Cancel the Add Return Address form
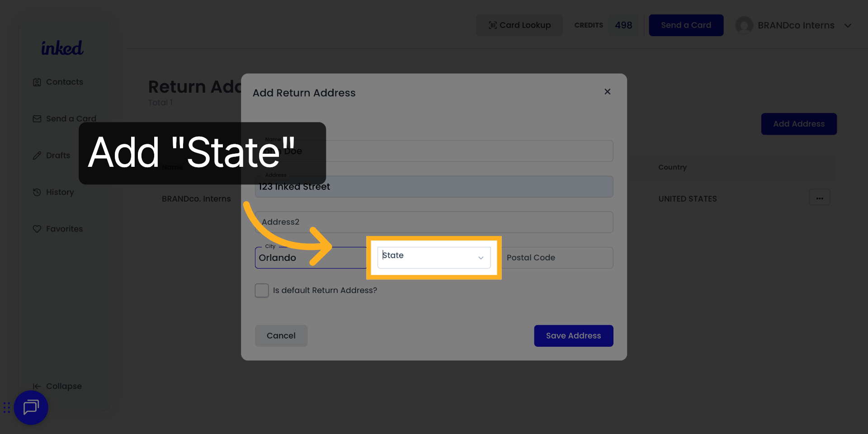The width and height of the screenshot is (868, 434). tap(281, 335)
